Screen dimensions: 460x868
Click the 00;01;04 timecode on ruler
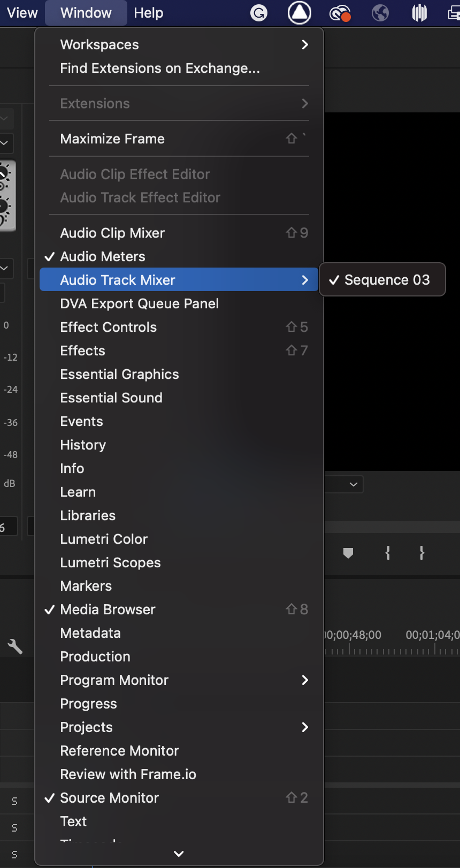pyautogui.click(x=433, y=635)
